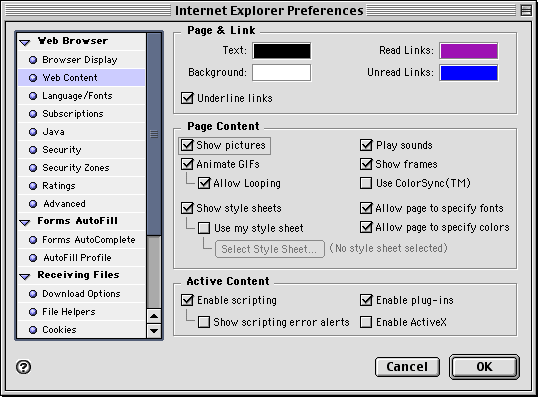
Task: Disable Enable scripting checkbox
Action: 187,301
